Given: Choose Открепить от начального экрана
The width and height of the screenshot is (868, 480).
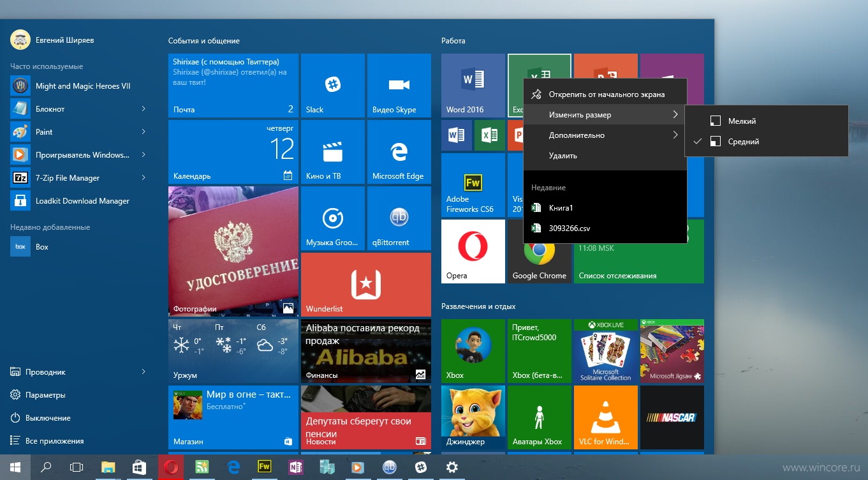Looking at the screenshot, I should 605,94.
